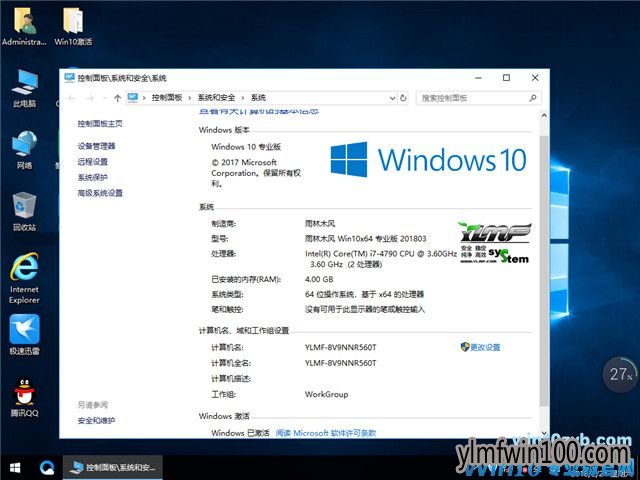
Task: Click the scrollbar up arrow
Action: tap(544, 116)
